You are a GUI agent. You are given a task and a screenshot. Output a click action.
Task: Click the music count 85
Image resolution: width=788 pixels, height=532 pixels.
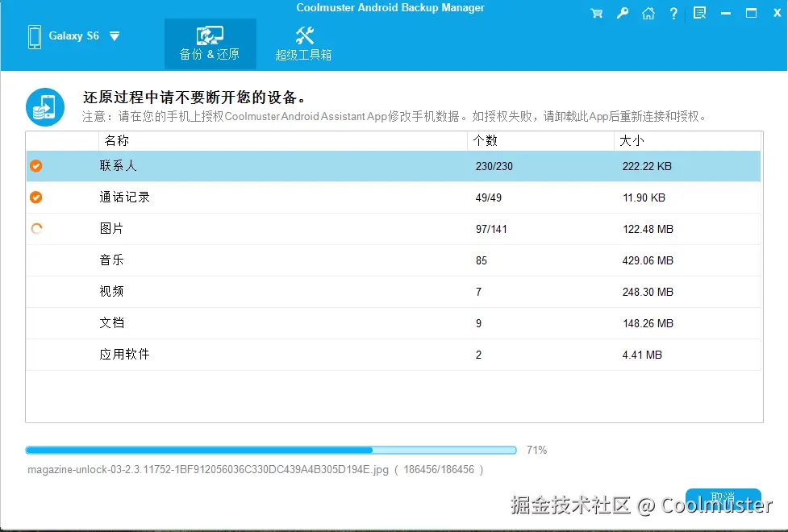(482, 260)
